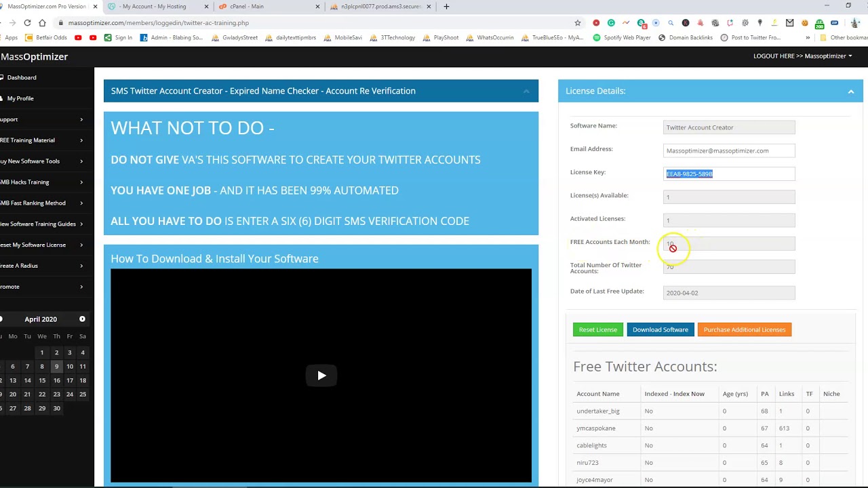The image size is (868, 488).
Task: Click the Email Address field
Action: [729, 150]
